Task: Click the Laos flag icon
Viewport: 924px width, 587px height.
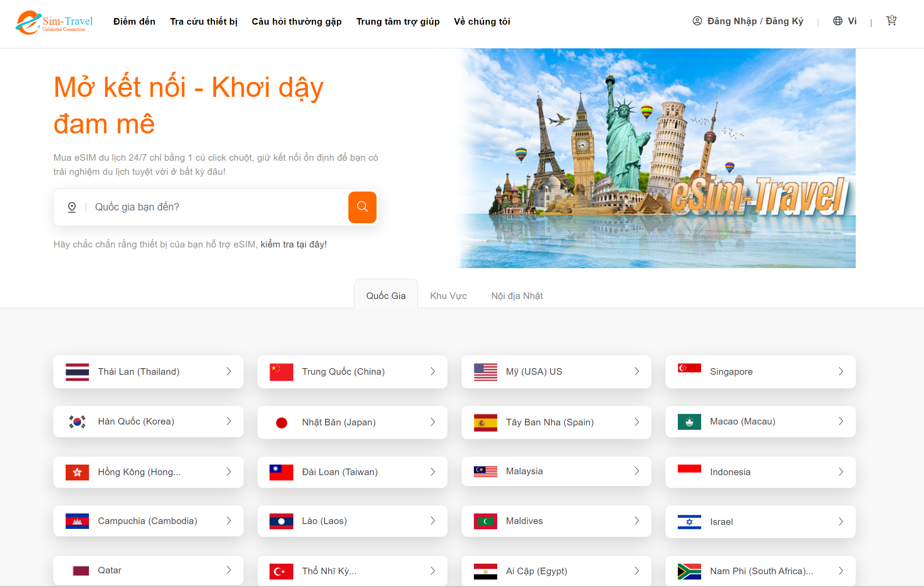Action: [281, 521]
